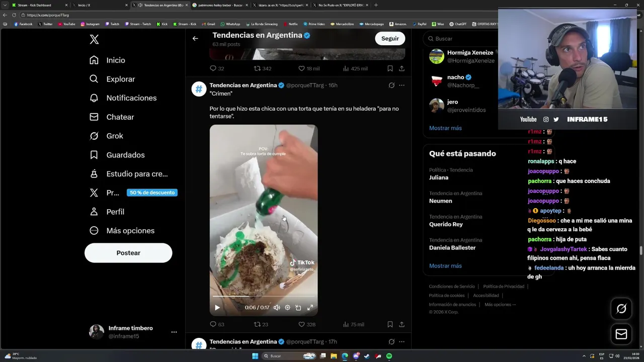Open three-dot menu on the 17h post
The width and height of the screenshot is (644, 362).
click(401, 342)
